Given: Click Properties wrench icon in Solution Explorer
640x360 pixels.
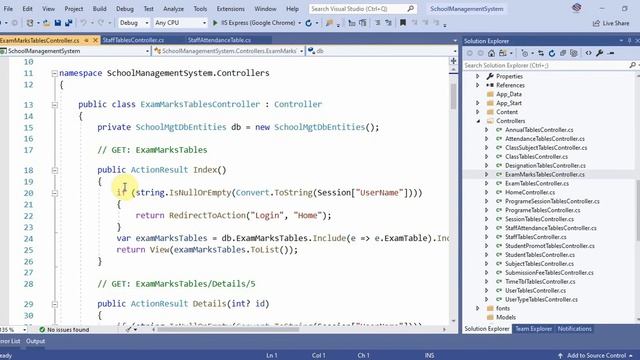Looking at the screenshot, I should pyautogui.click(x=600, y=53).
